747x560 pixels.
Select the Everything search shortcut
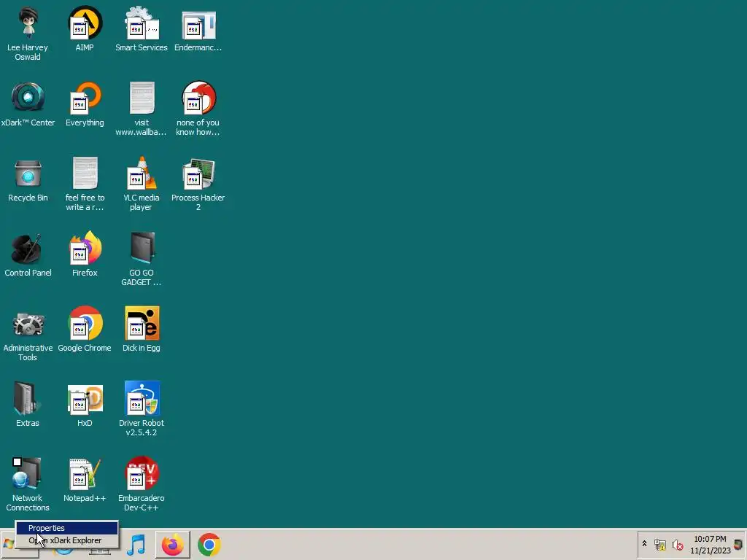coord(85,104)
